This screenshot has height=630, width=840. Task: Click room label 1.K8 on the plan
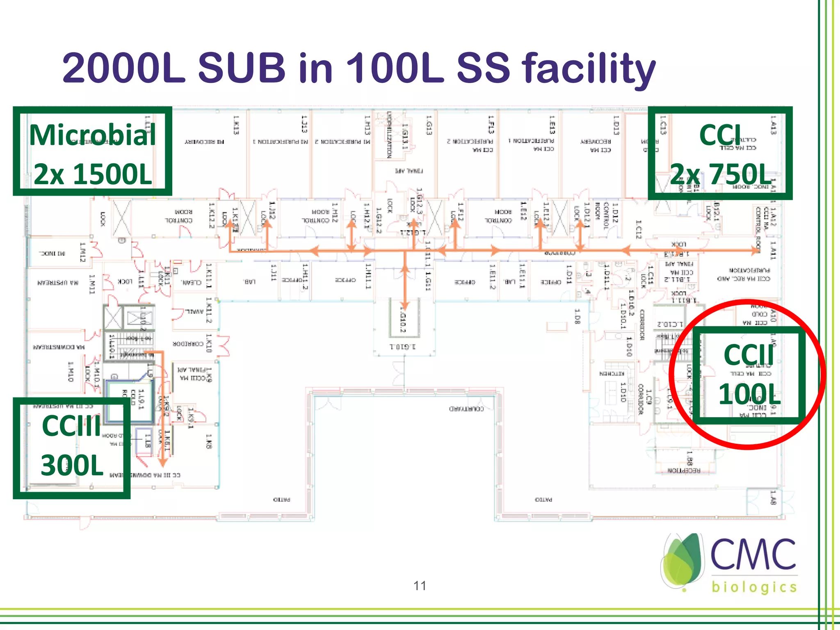click(209, 441)
